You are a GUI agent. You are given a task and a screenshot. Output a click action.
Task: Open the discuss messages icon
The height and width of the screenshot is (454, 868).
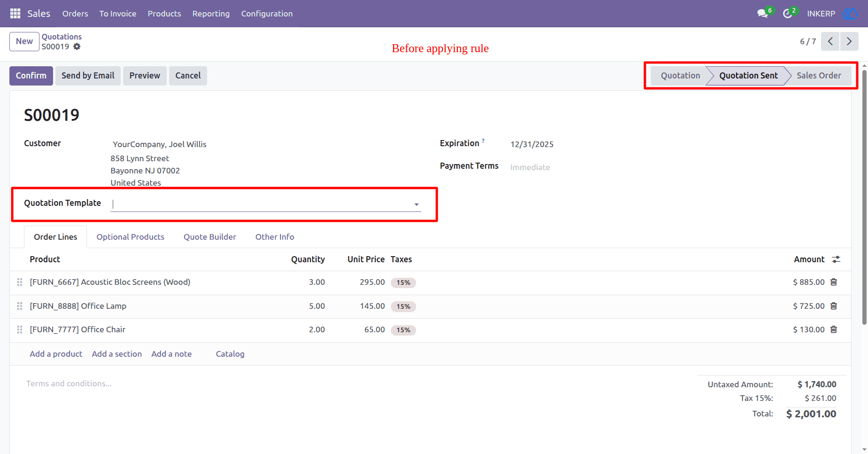click(762, 14)
